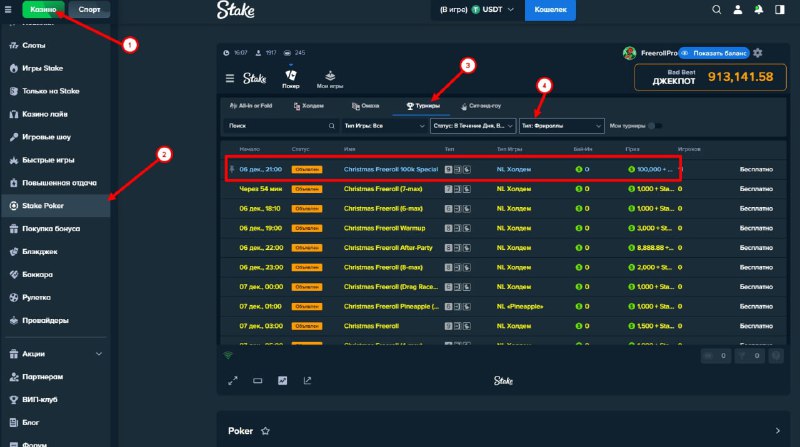Open live stats chart icon under the game
800x447 pixels.
tap(282, 380)
